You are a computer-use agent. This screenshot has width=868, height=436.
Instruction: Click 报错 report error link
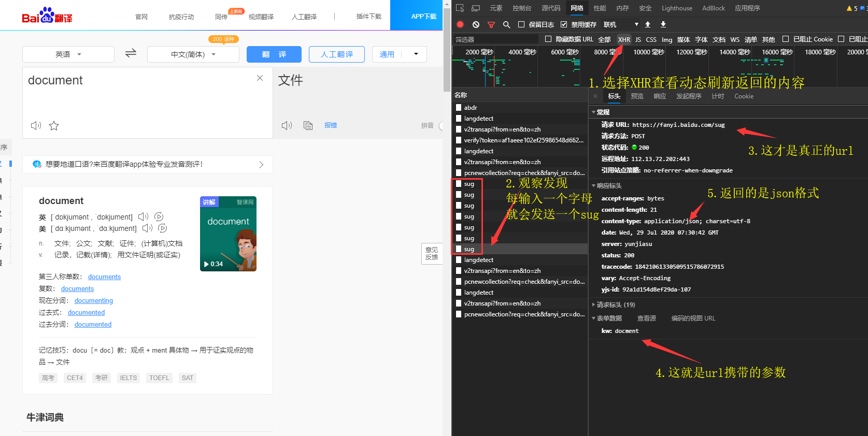click(x=331, y=125)
